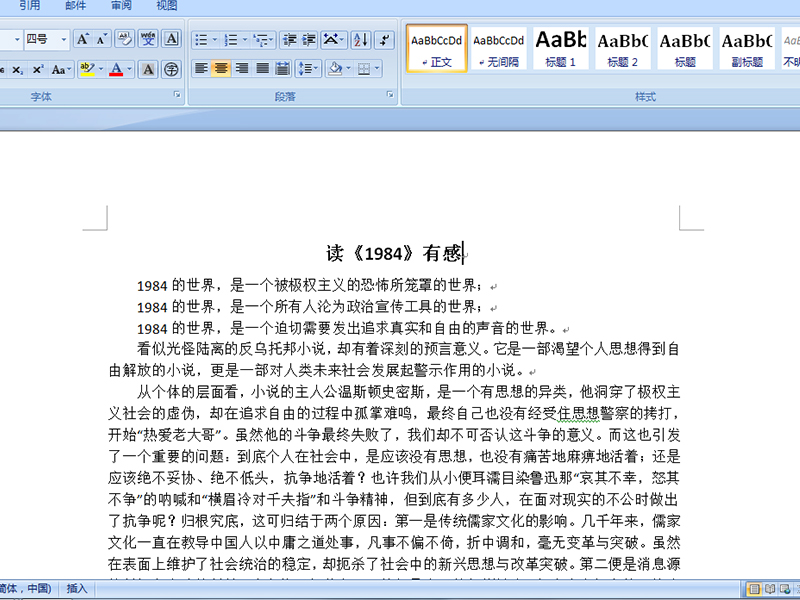This screenshot has height=600, width=800.
Task: Toggle Subscript formatting
Action: click(x=17, y=70)
